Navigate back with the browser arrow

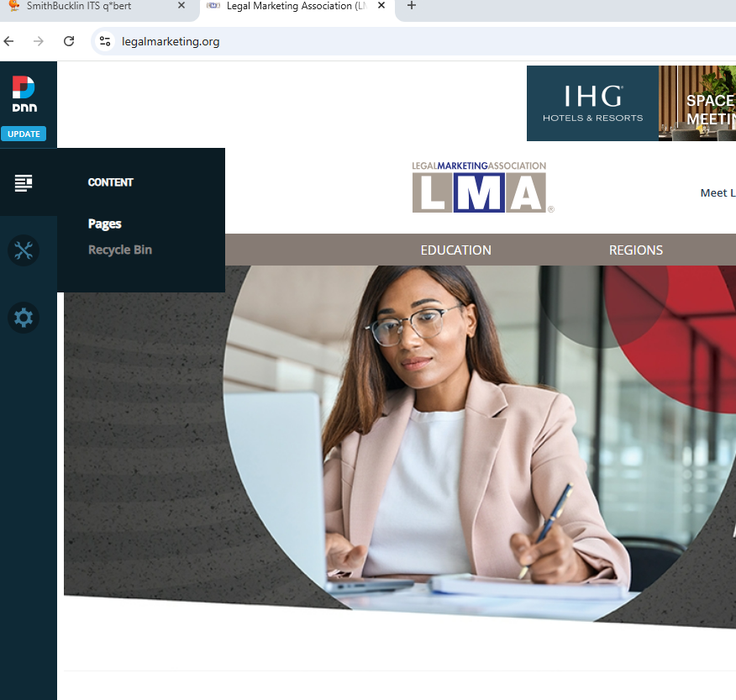point(8,40)
